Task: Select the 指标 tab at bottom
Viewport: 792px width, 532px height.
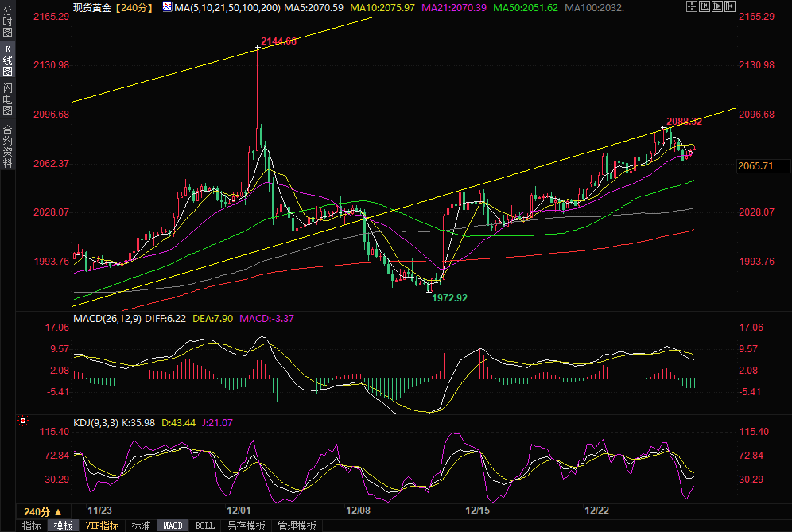Action: click(x=32, y=526)
